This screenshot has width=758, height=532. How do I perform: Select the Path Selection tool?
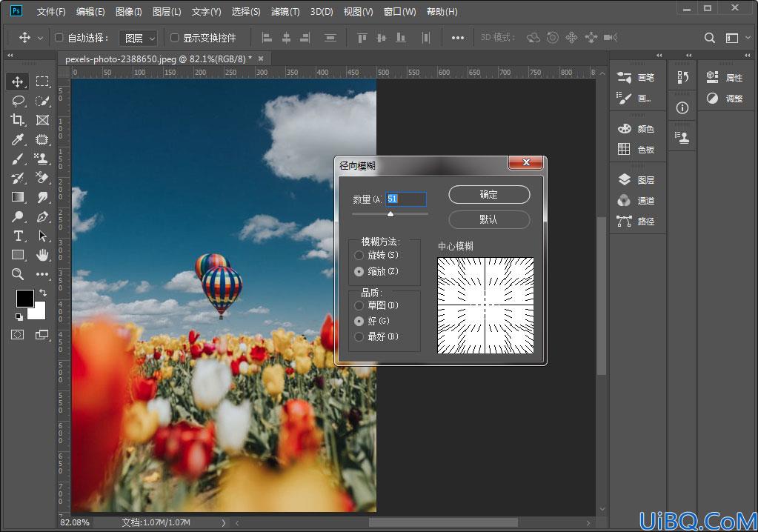coord(42,236)
